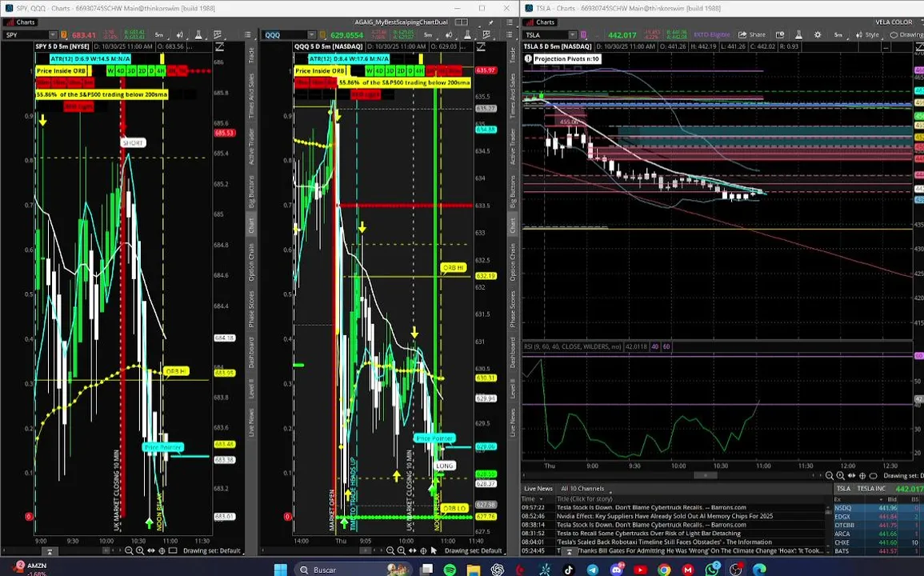Select the Charts tab in SPY, QQQ window
The image size is (924, 576).
pos(21,22)
